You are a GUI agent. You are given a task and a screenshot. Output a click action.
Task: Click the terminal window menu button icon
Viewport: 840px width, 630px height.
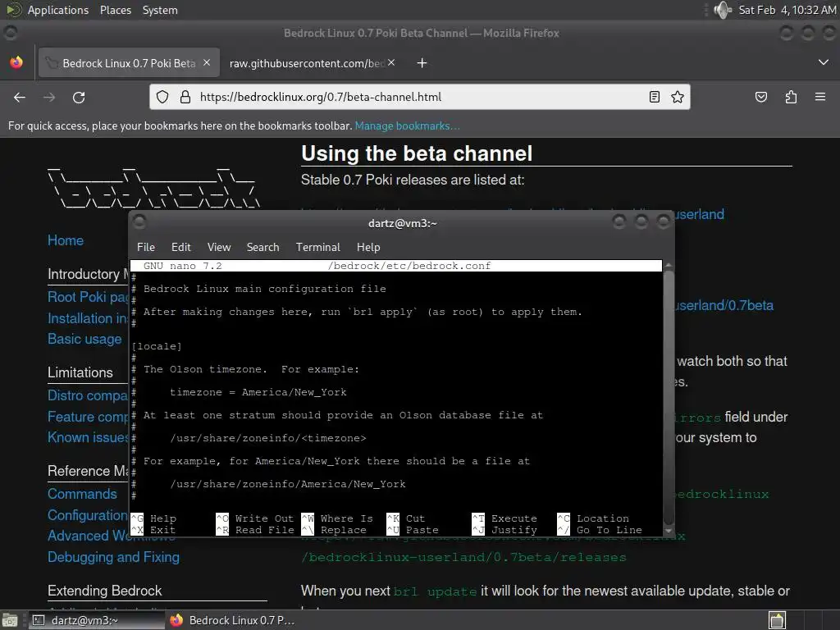(139, 221)
